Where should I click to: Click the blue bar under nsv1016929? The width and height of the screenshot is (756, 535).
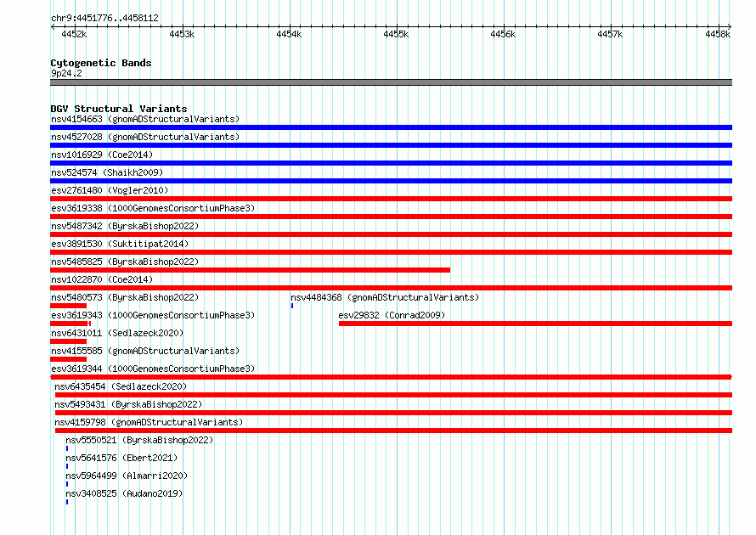pyautogui.click(x=391, y=163)
